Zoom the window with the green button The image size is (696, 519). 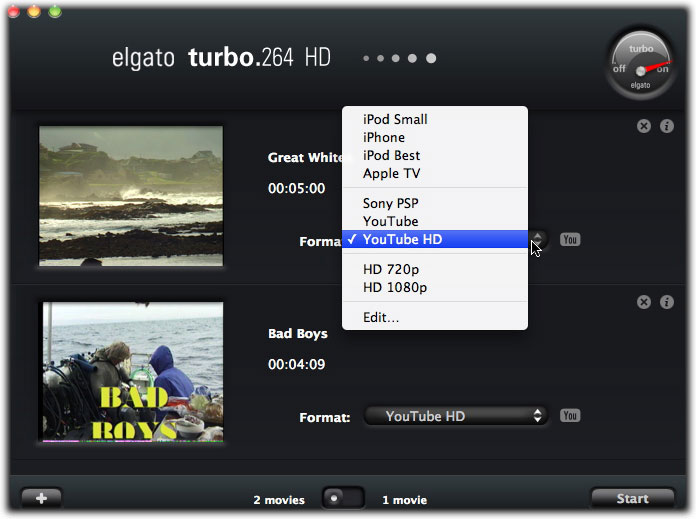55,11
